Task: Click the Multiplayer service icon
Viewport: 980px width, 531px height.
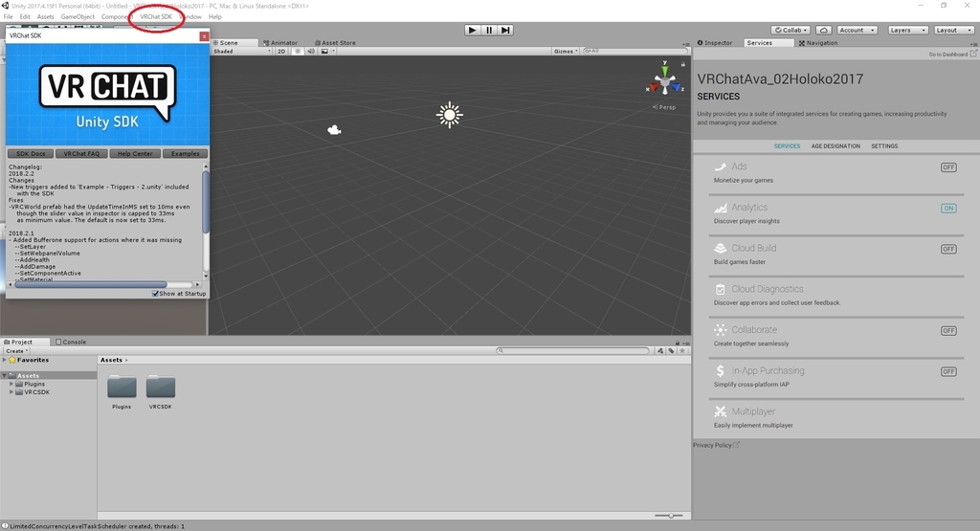Action: pyautogui.click(x=720, y=411)
